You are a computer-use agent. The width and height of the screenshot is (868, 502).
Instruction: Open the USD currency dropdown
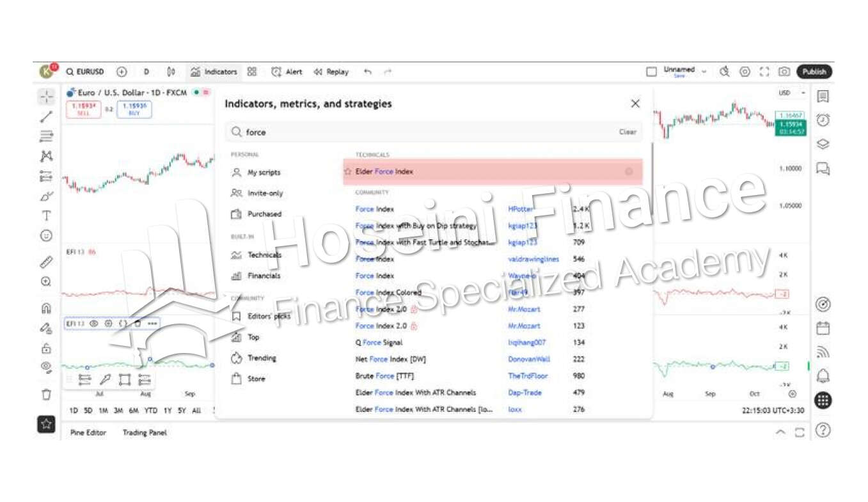(x=791, y=93)
